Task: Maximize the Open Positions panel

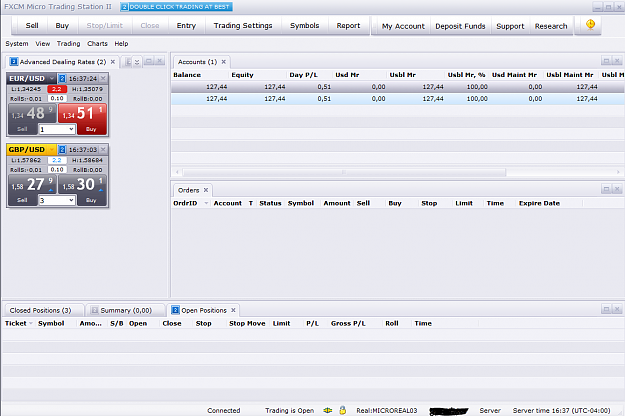Action: pos(606,309)
